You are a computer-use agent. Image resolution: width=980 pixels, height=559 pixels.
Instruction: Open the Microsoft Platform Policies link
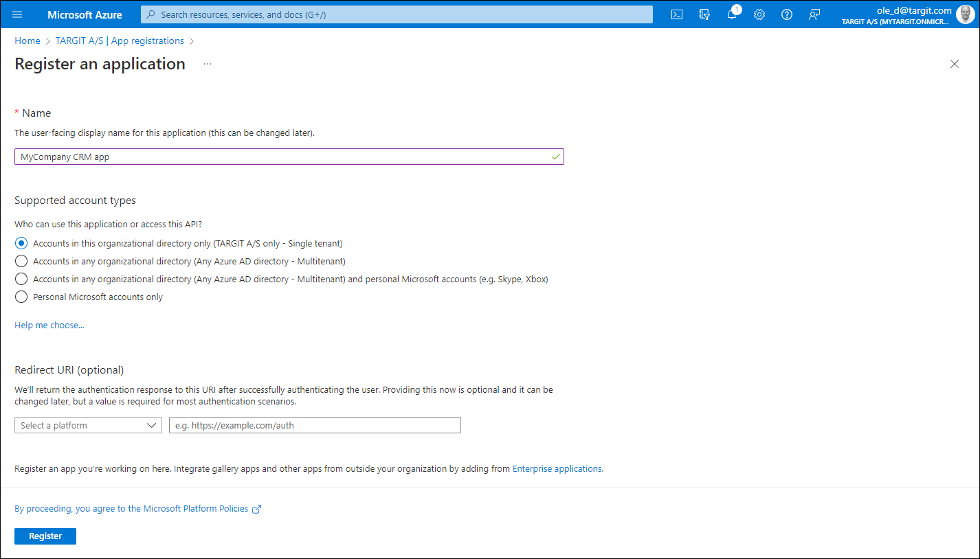131,509
